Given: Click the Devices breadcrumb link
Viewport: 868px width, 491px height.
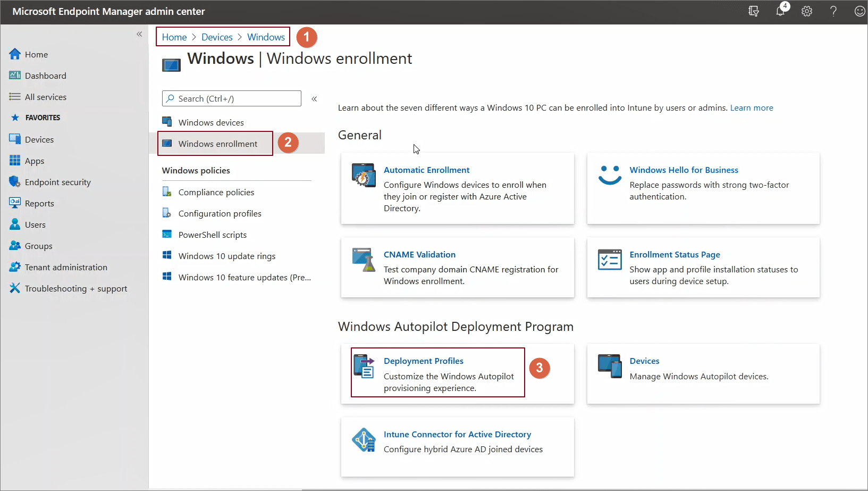Looking at the screenshot, I should tap(217, 37).
